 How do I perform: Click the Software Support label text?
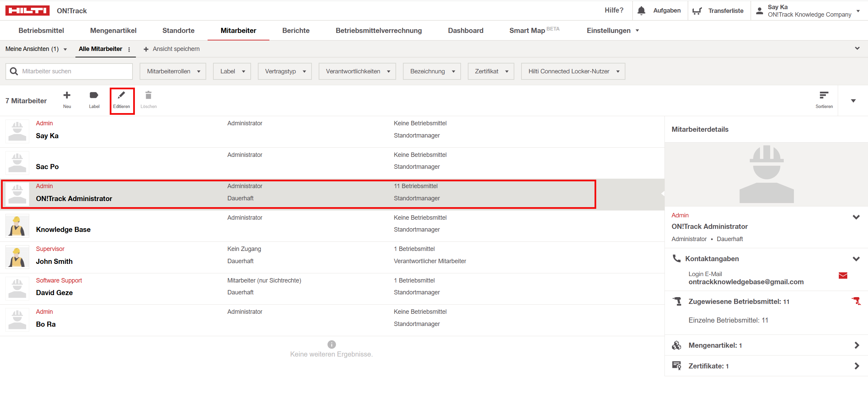coord(59,280)
